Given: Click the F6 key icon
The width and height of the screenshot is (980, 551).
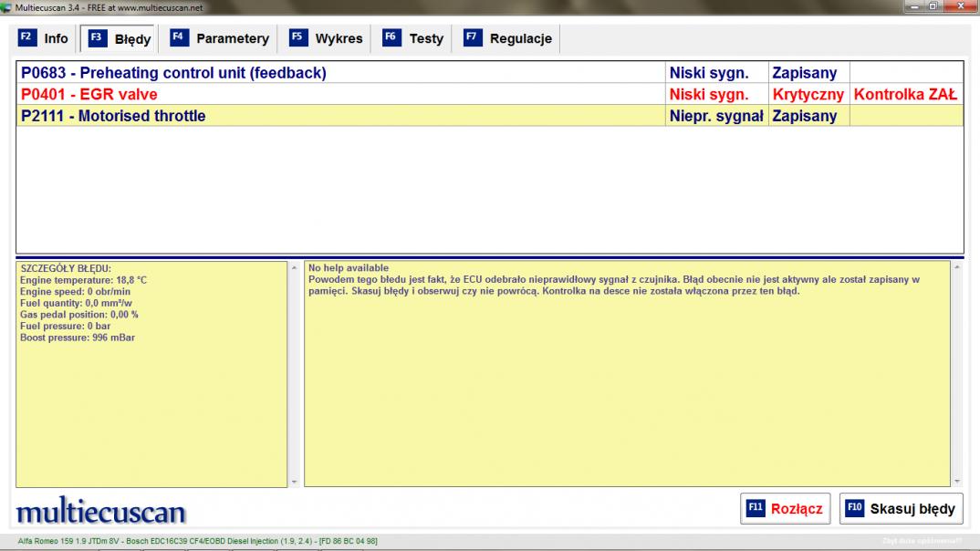Looking at the screenshot, I should 391,37.
